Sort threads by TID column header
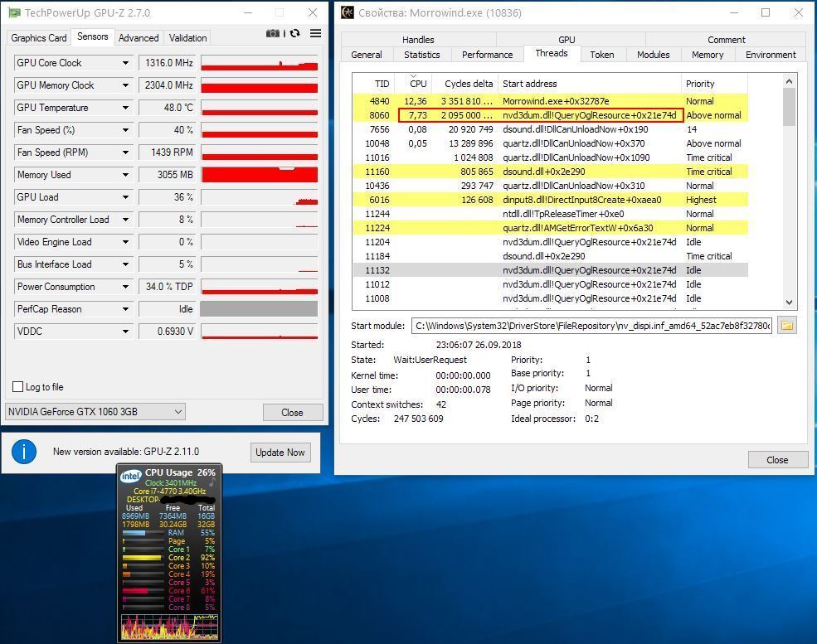The height and width of the screenshot is (644, 817). 373,84
